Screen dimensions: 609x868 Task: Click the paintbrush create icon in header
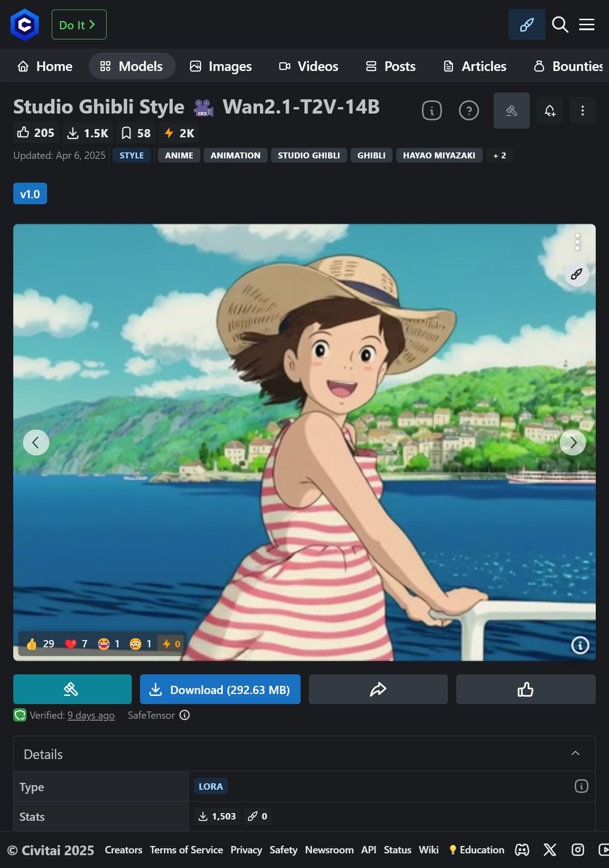(527, 25)
